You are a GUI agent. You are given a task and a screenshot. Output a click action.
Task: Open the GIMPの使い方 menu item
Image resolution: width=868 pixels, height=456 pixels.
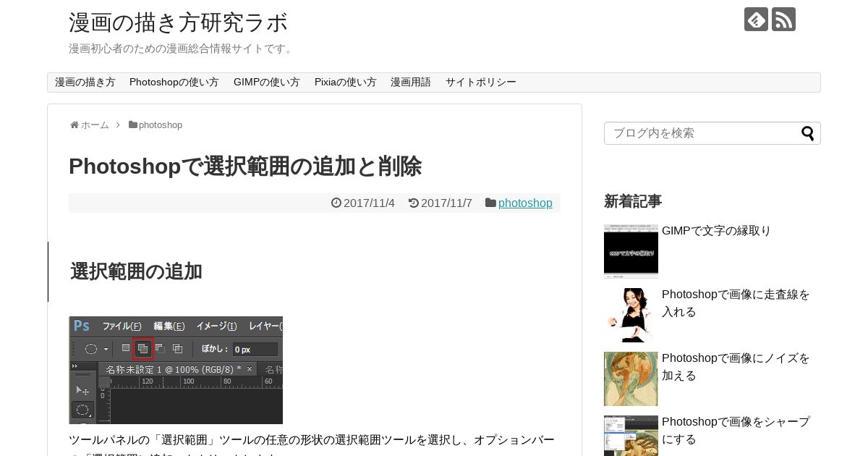(267, 83)
